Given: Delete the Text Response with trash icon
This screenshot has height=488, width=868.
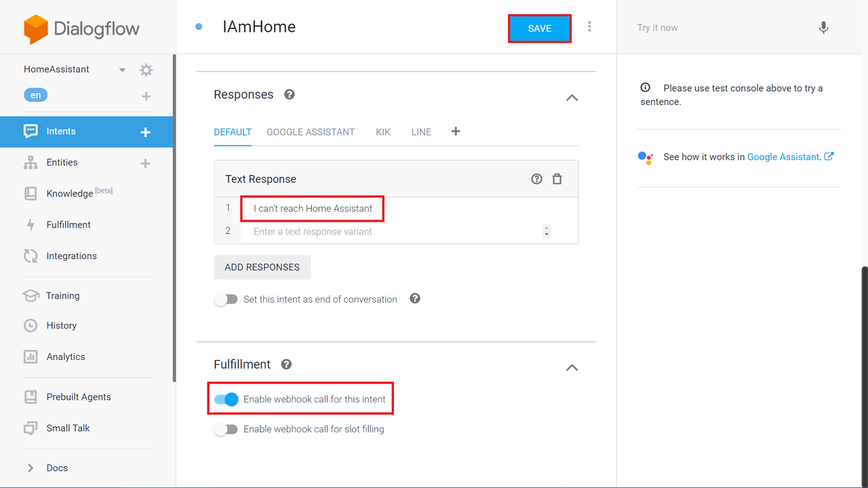Looking at the screenshot, I should 557,179.
